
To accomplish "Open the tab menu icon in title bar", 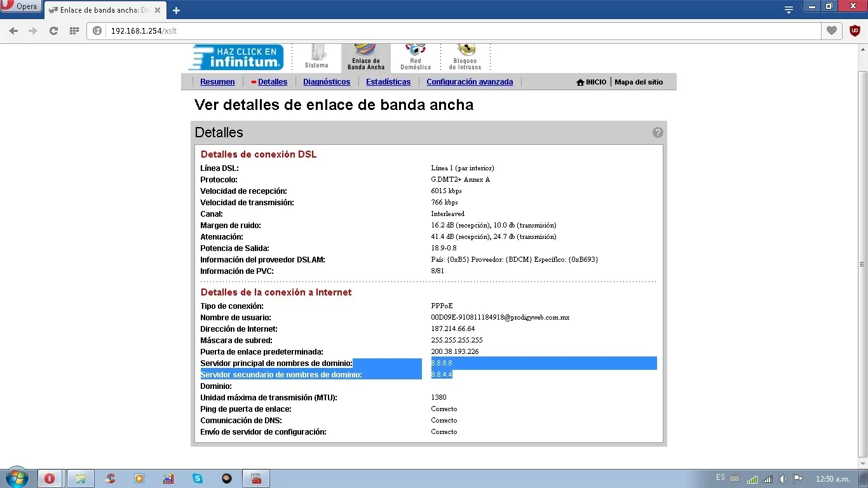I will pos(789,10).
